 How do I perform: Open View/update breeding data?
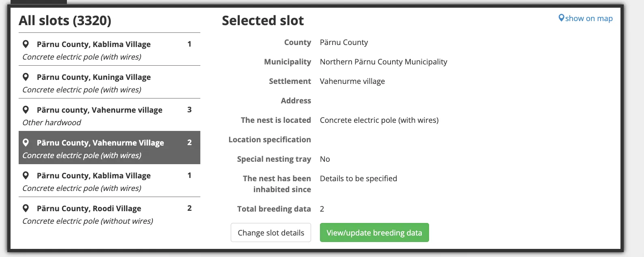coord(374,233)
